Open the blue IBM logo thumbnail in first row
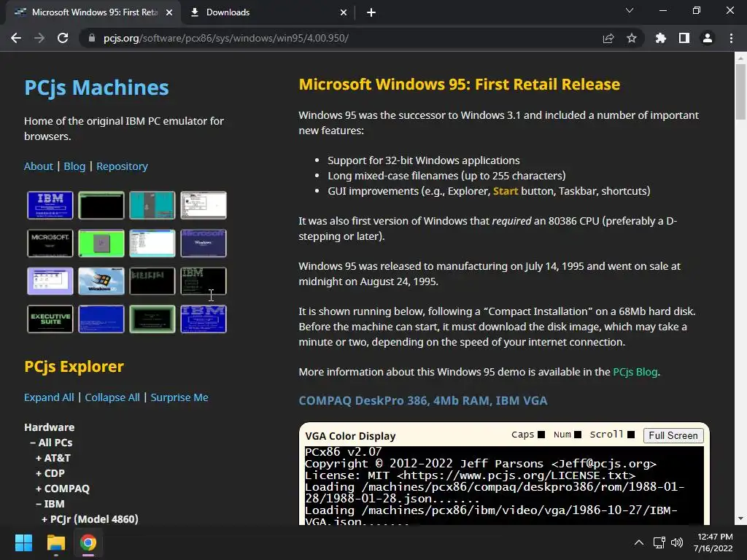 [50, 205]
